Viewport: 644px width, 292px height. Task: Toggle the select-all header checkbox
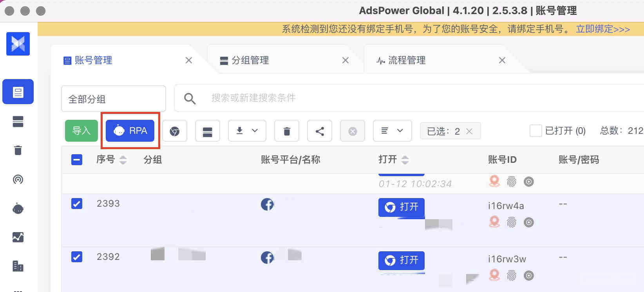click(x=77, y=160)
